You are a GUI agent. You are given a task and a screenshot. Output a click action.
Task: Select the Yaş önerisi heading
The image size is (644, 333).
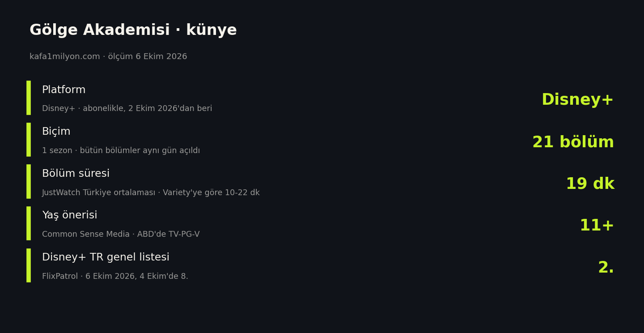pyautogui.click(x=69, y=216)
